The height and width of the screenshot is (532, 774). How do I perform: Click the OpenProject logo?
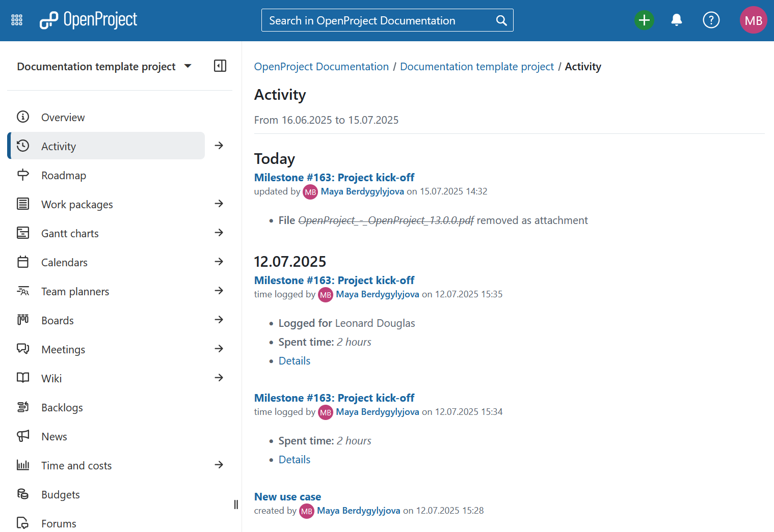pos(88,20)
